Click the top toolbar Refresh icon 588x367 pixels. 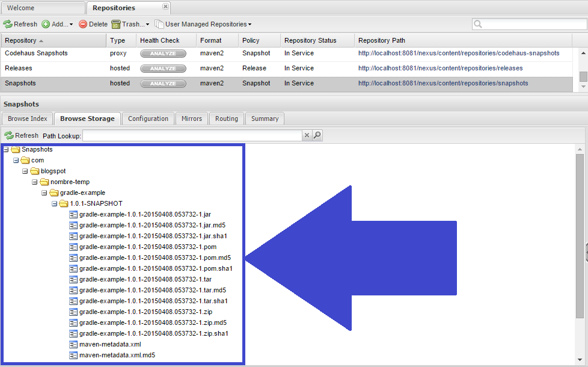pyautogui.click(x=7, y=25)
